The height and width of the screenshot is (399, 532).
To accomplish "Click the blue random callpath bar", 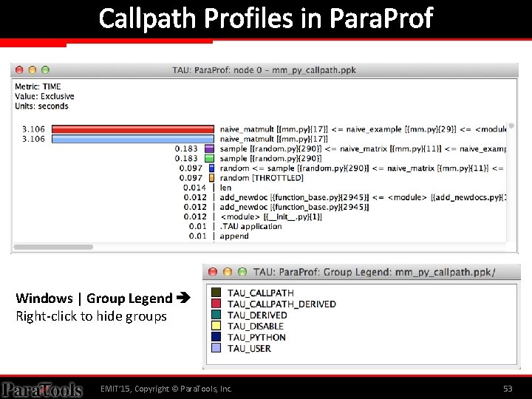I will tap(212, 168).
